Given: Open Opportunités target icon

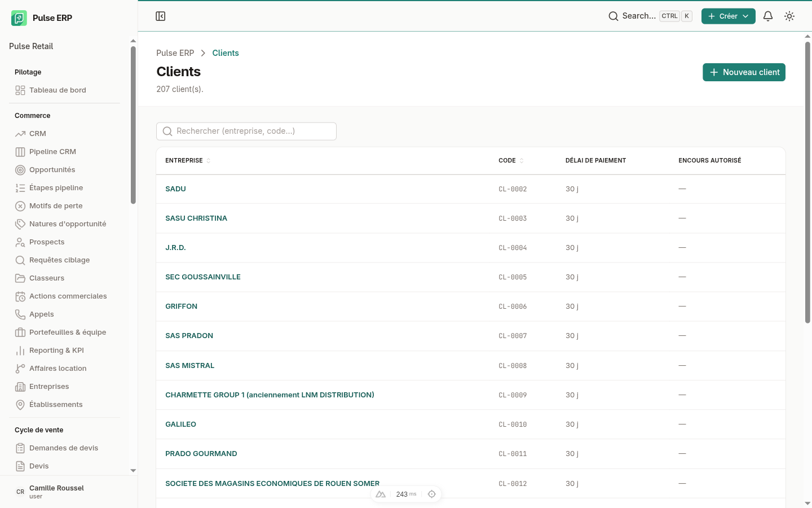Looking at the screenshot, I should [x=20, y=170].
